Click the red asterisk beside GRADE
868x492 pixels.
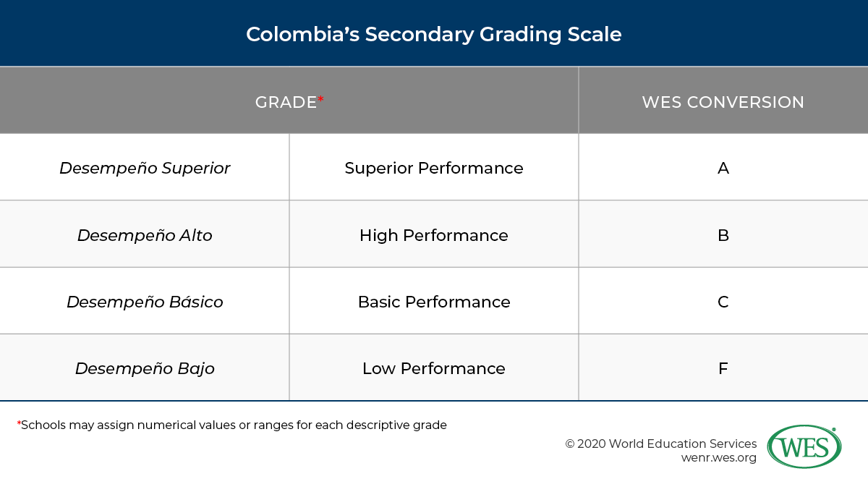(320, 100)
